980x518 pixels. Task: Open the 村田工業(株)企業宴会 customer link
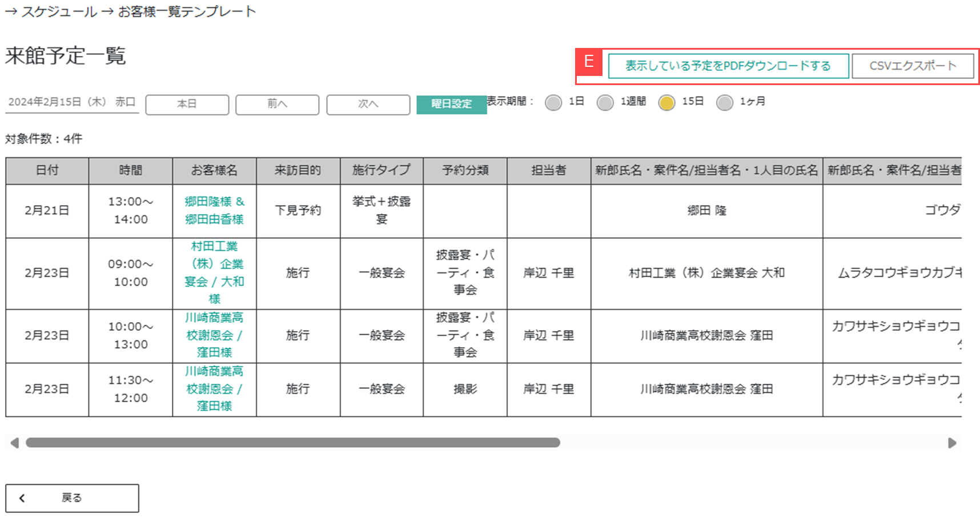coord(214,272)
